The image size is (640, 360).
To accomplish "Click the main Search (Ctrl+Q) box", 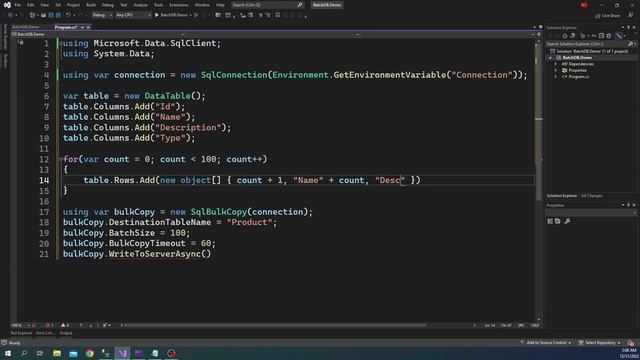I will (x=267, y=5).
